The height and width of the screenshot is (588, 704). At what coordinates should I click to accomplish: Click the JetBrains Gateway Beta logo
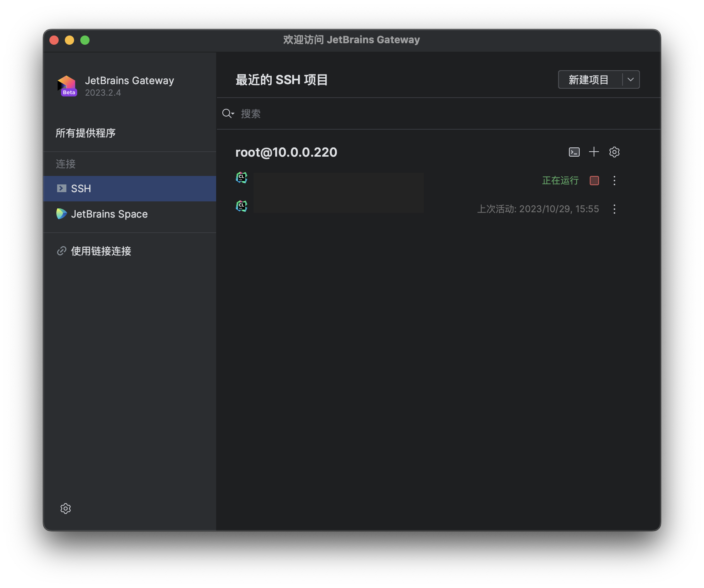tap(68, 85)
